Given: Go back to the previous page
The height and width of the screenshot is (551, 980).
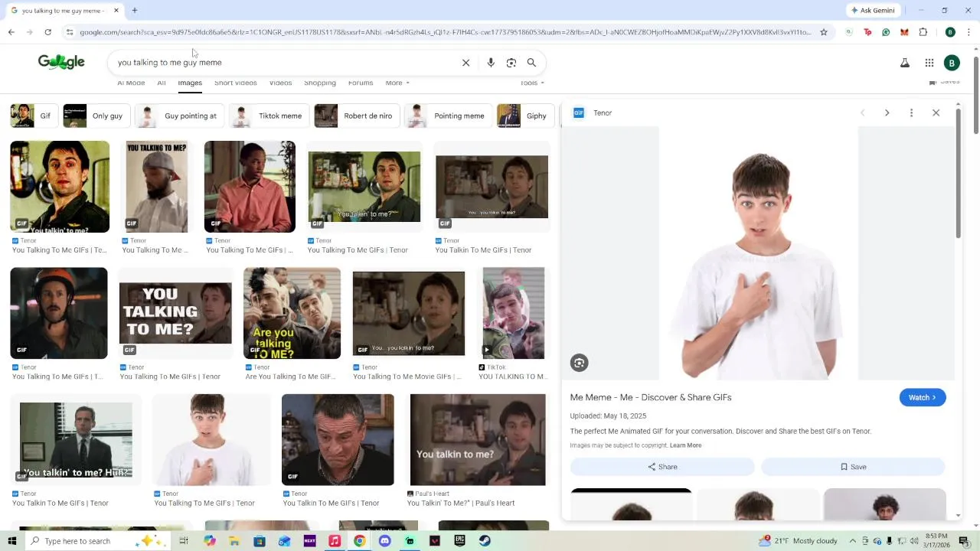Looking at the screenshot, I should (11, 32).
